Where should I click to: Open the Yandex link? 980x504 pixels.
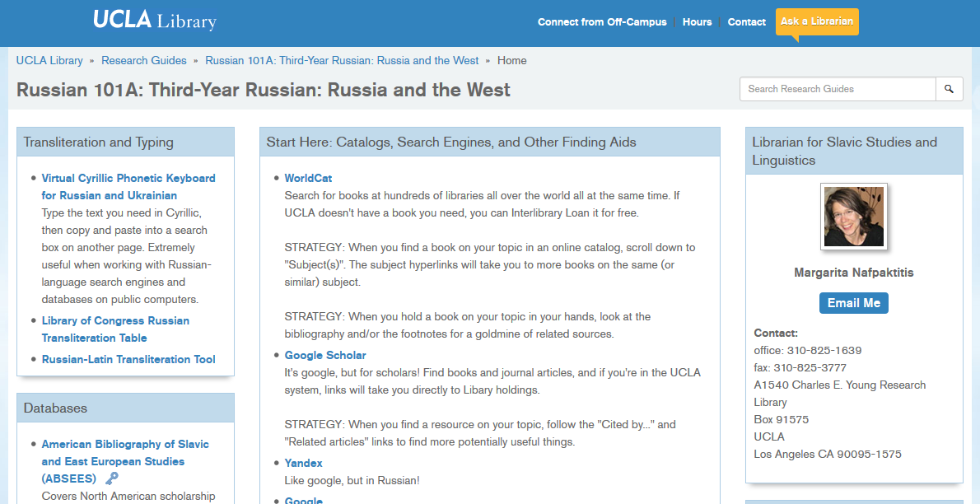pos(303,464)
